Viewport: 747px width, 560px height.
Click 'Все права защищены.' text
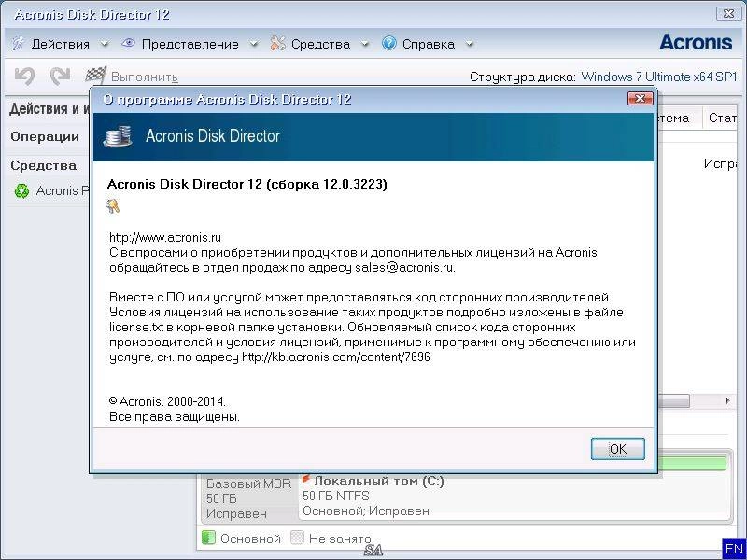175,417
